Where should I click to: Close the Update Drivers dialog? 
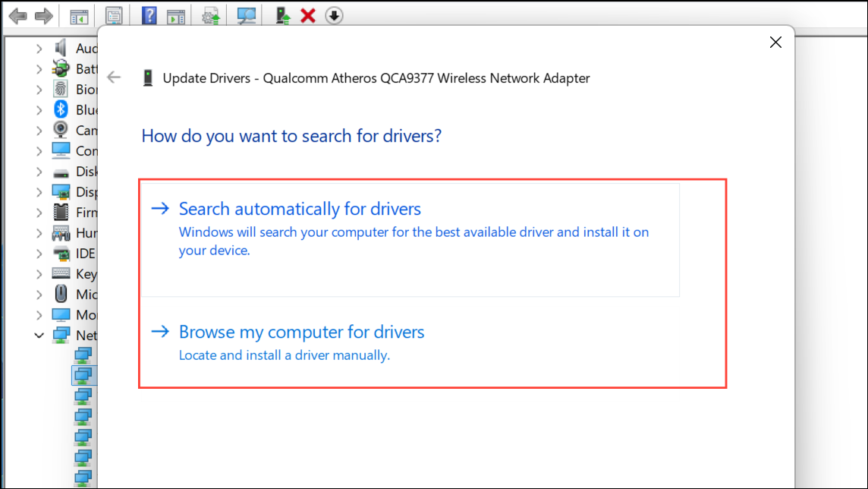(775, 43)
